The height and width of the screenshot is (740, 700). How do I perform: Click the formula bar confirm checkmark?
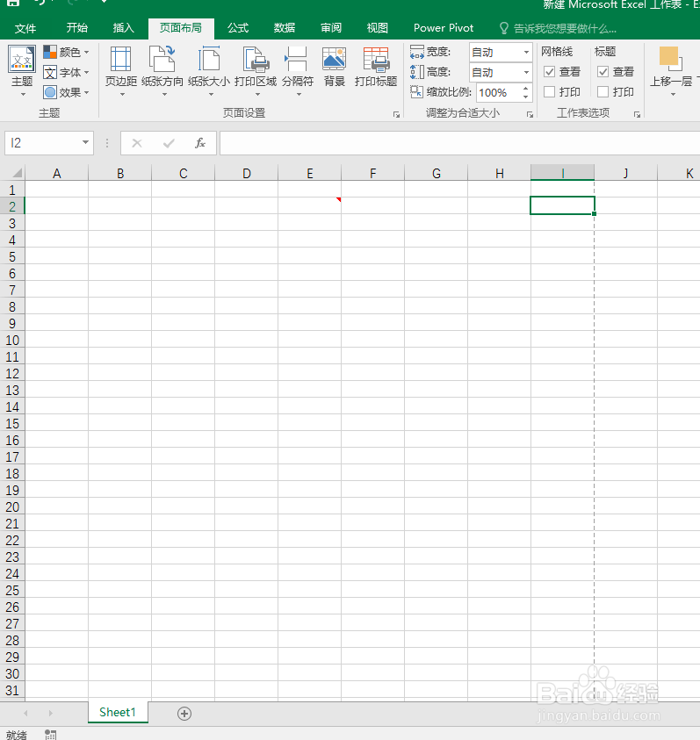pos(169,143)
